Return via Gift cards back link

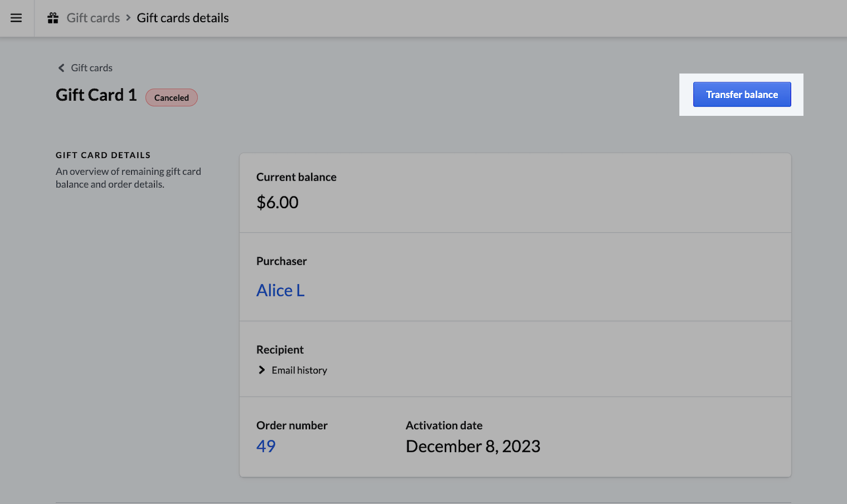(x=91, y=68)
